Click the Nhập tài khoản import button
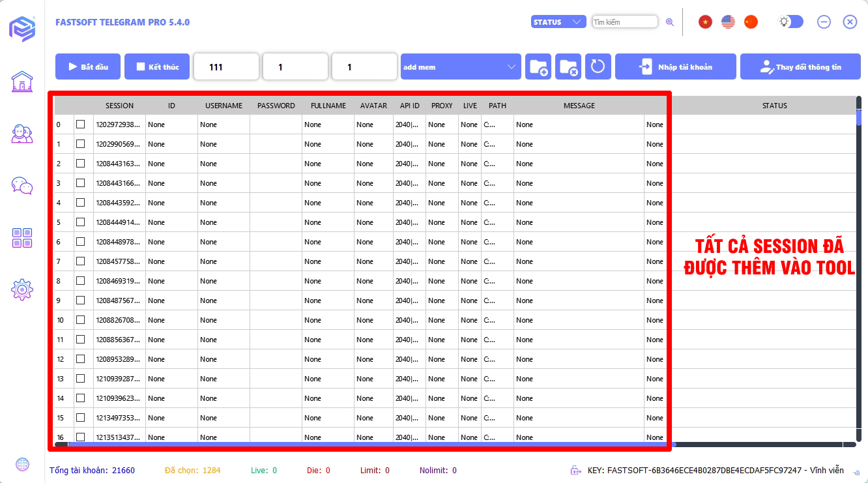The height and width of the screenshot is (483, 868). (676, 66)
